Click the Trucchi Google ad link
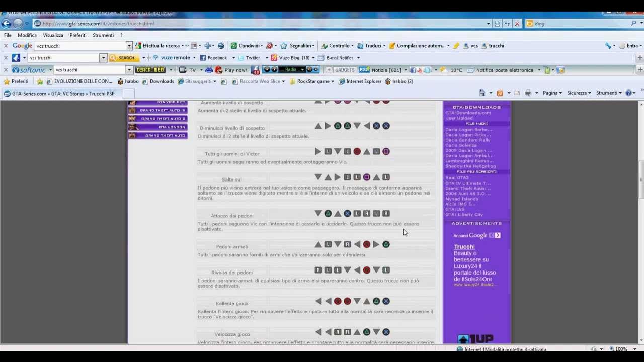The height and width of the screenshot is (362, 644). [x=464, y=247]
